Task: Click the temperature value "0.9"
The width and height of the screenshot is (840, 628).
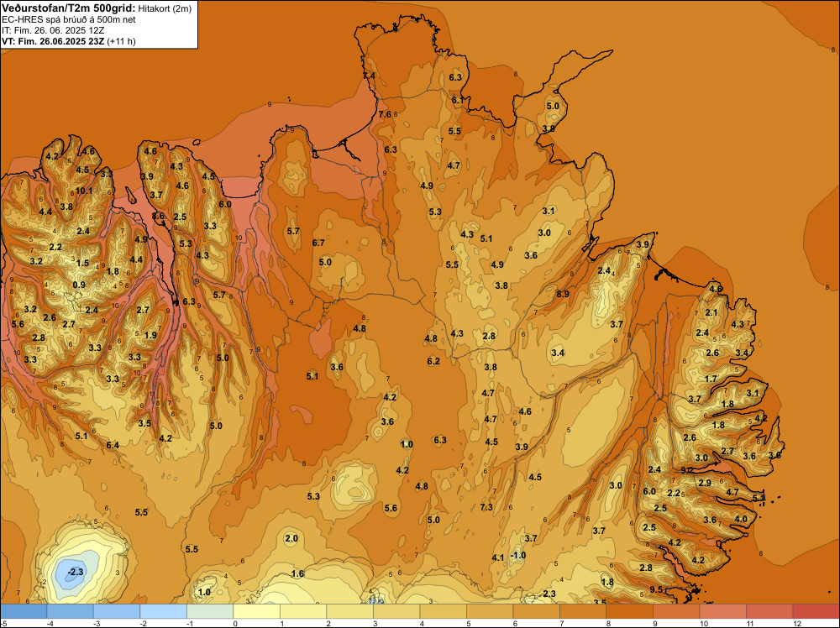Action: [x=79, y=285]
